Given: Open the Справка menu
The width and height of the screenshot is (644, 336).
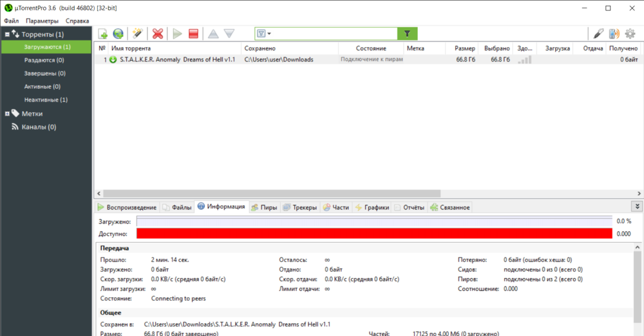Looking at the screenshot, I should click(x=77, y=21).
